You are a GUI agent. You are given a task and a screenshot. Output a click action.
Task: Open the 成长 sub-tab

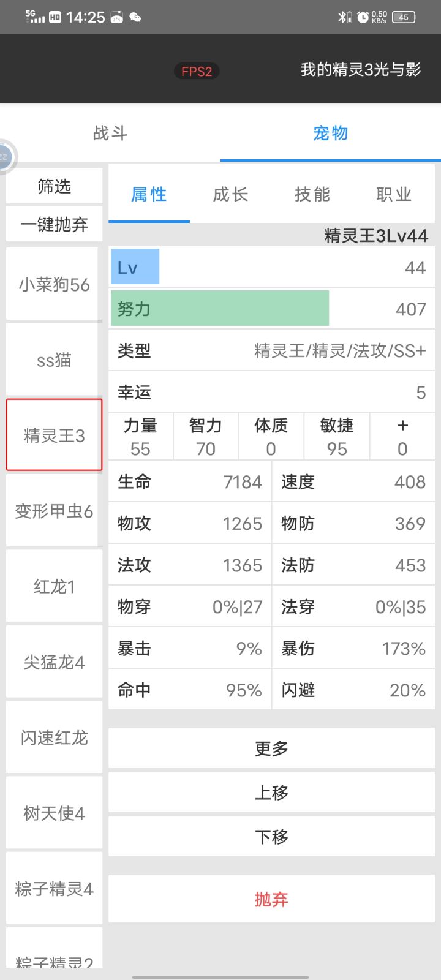[230, 195]
